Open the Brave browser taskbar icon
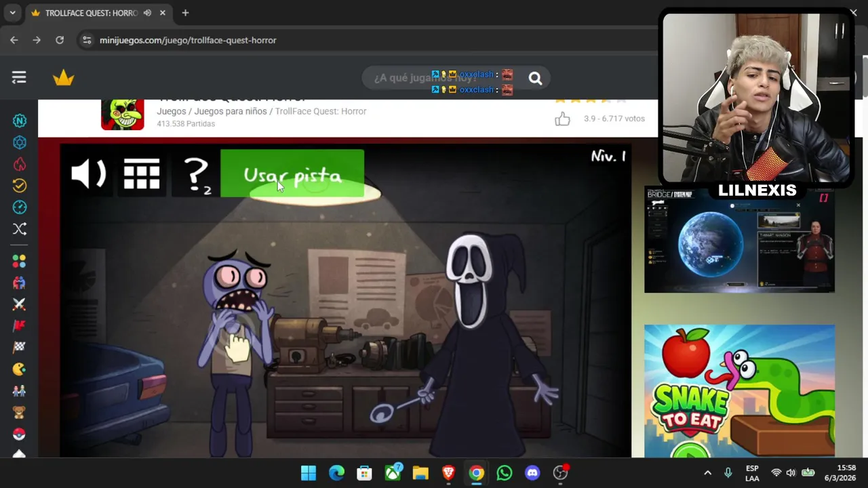868x488 pixels. pos(448,472)
